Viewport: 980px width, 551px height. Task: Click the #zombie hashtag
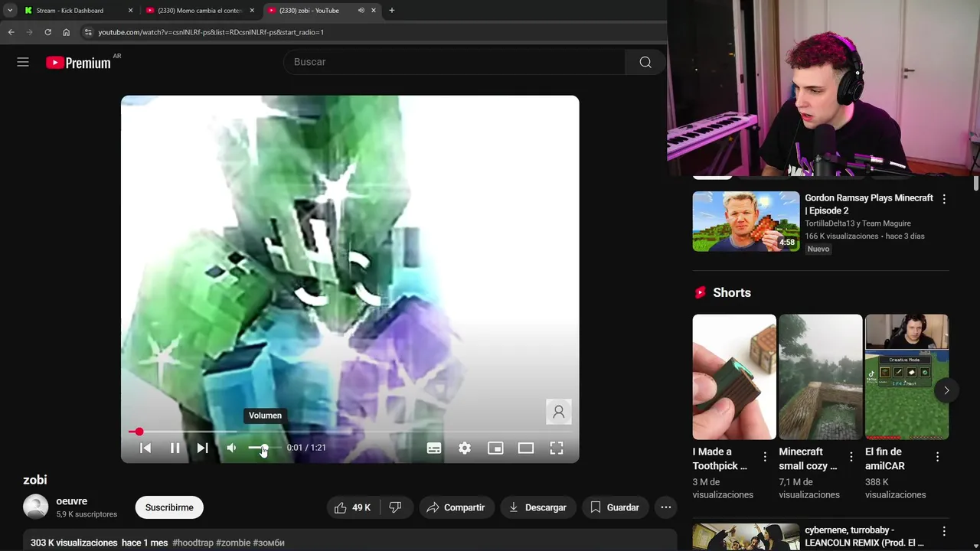coord(234,543)
